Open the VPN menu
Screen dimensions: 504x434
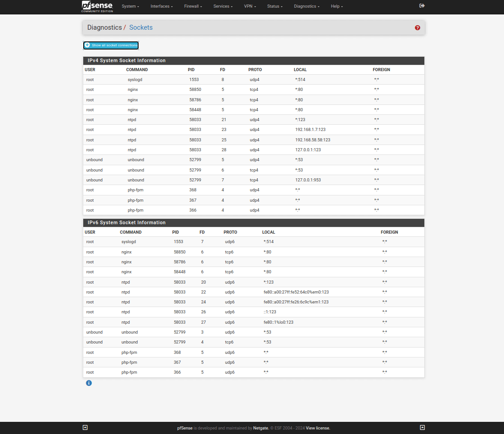(251, 7)
